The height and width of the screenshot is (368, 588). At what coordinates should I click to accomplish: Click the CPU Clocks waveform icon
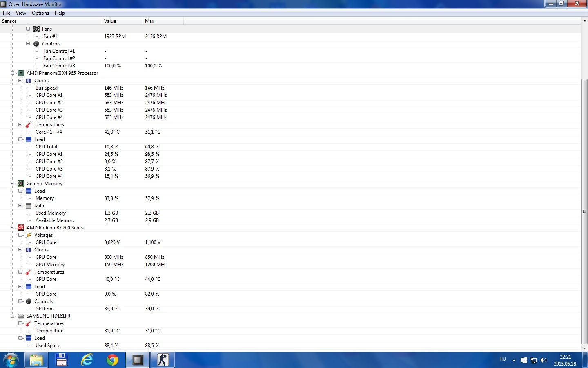29,81
